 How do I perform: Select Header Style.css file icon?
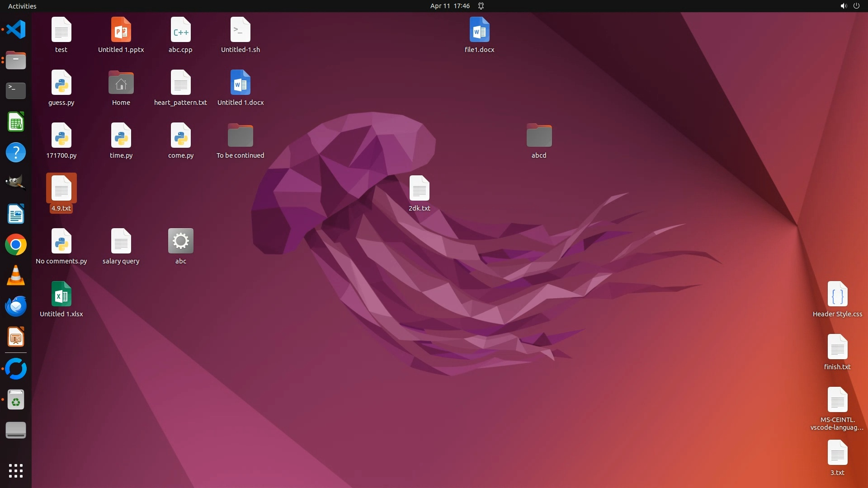coord(837,295)
